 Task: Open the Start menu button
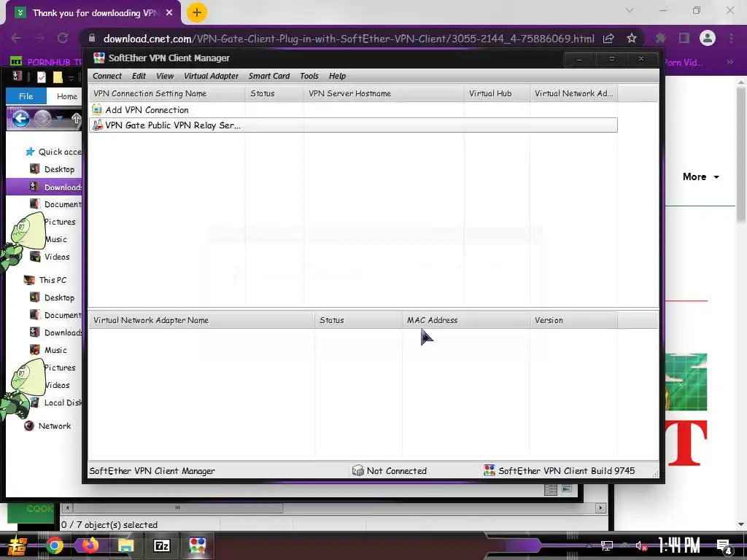[17, 545]
